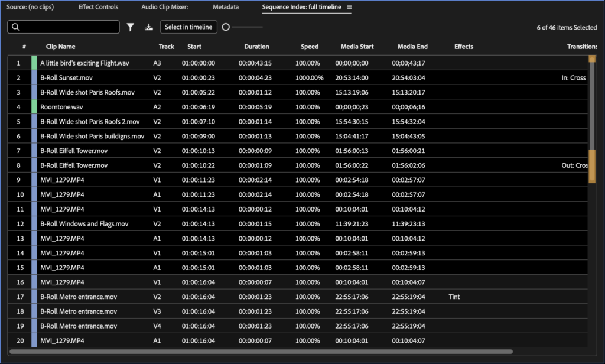
Task: Click the magnifier icon in search box
Action: pyautogui.click(x=16, y=27)
